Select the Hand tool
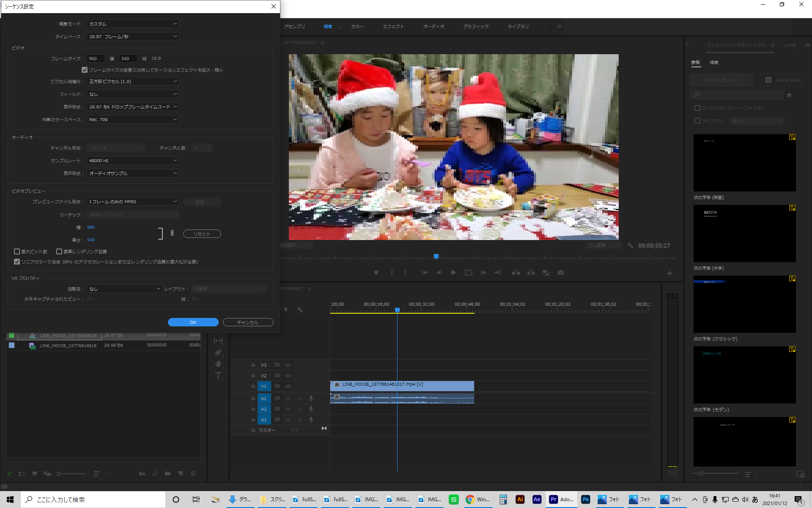The width and height of the screenshot is (812, 508). click(x=218, y=364)
